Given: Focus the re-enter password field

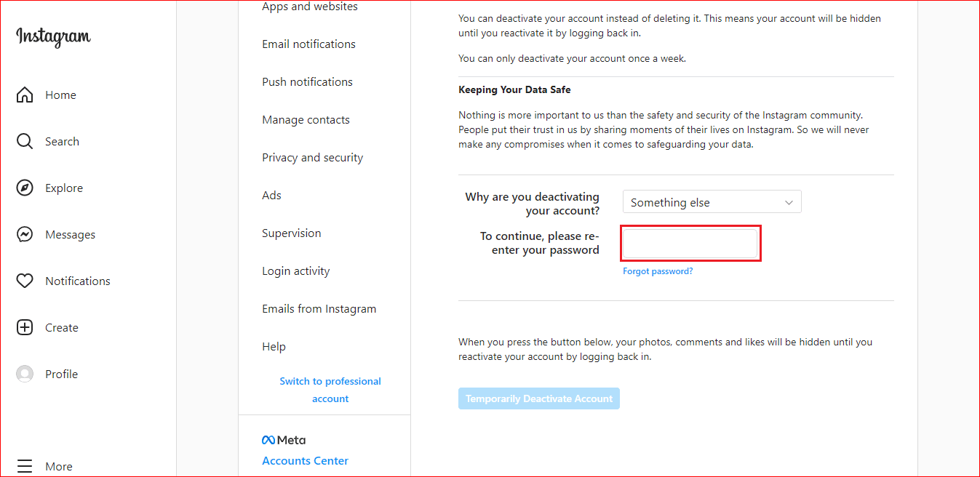Looking at the screenshot, I should (690, 244).
